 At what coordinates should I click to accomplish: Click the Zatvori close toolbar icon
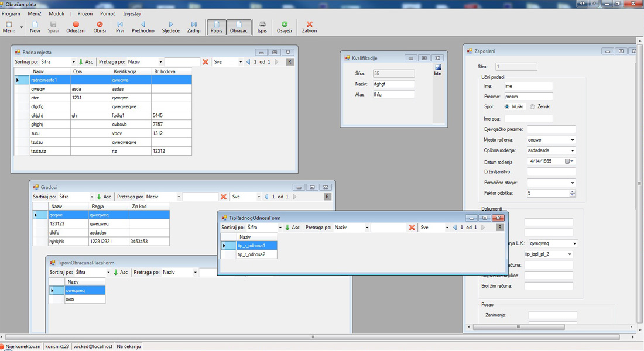pos(309,27)
